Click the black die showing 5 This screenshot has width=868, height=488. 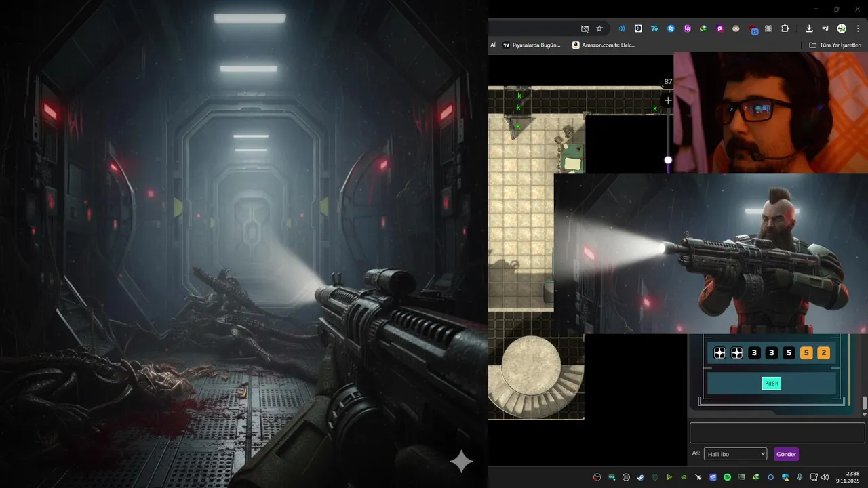[789, 352]
